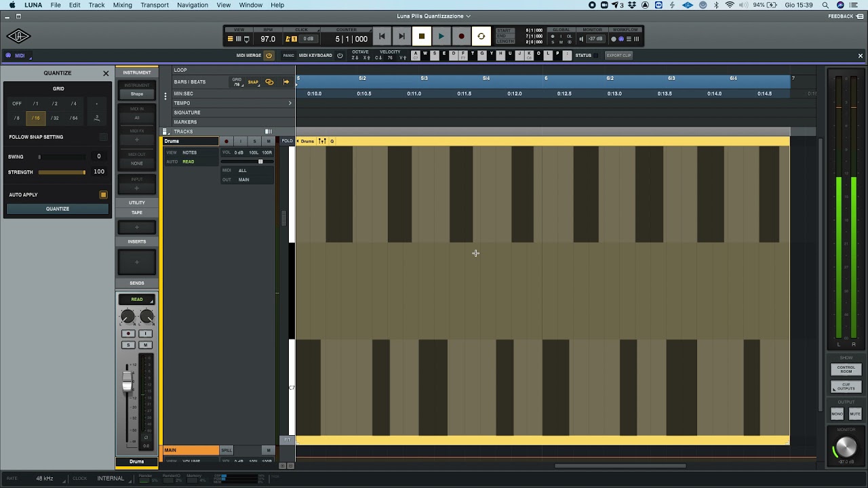
Task: Select the /8 quantize grid value
Action: point(17,118)
